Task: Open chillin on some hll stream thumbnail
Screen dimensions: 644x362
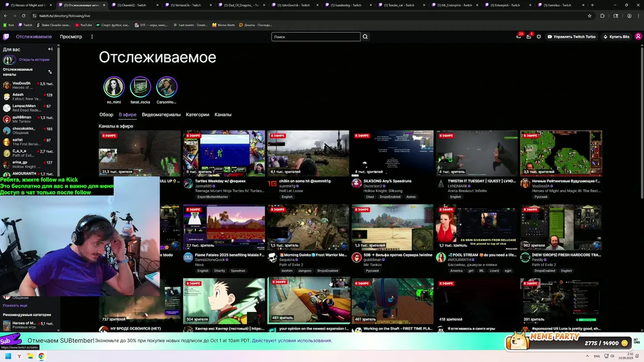Action: click(x=308, y=153)
